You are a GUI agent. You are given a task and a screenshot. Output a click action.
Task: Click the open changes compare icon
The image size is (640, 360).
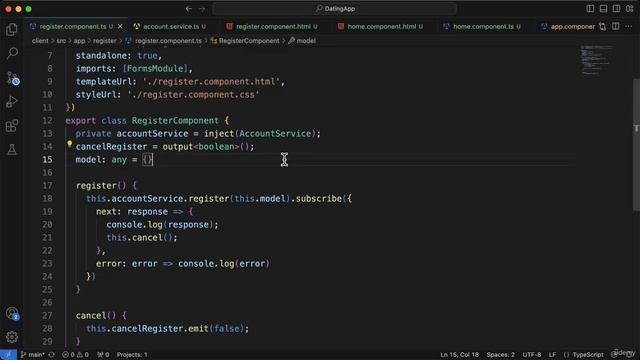pyautogui.click(x=602, y=27)
